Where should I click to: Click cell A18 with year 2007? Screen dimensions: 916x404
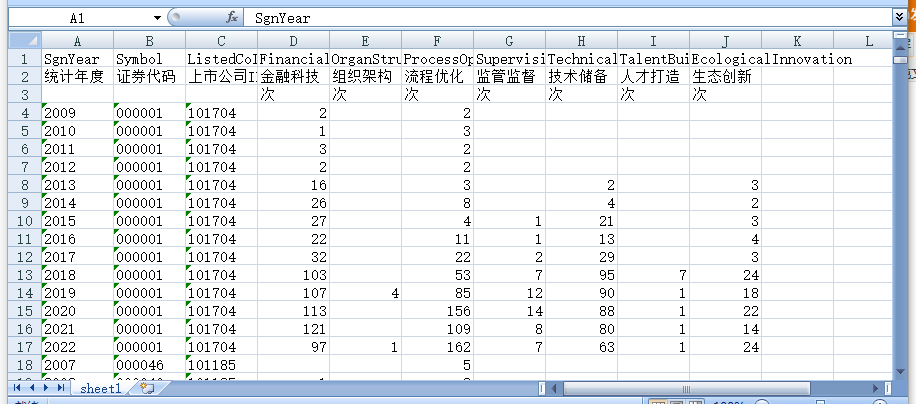click(77, 364)
